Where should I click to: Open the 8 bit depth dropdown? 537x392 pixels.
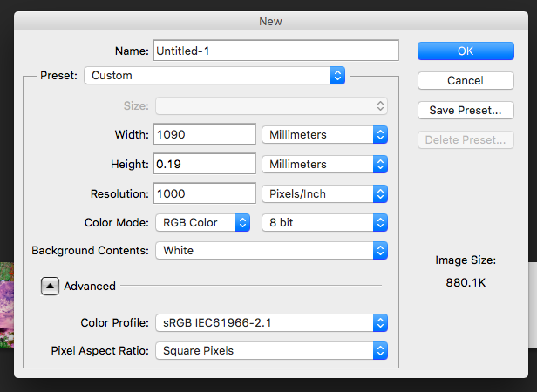[324, 223]
